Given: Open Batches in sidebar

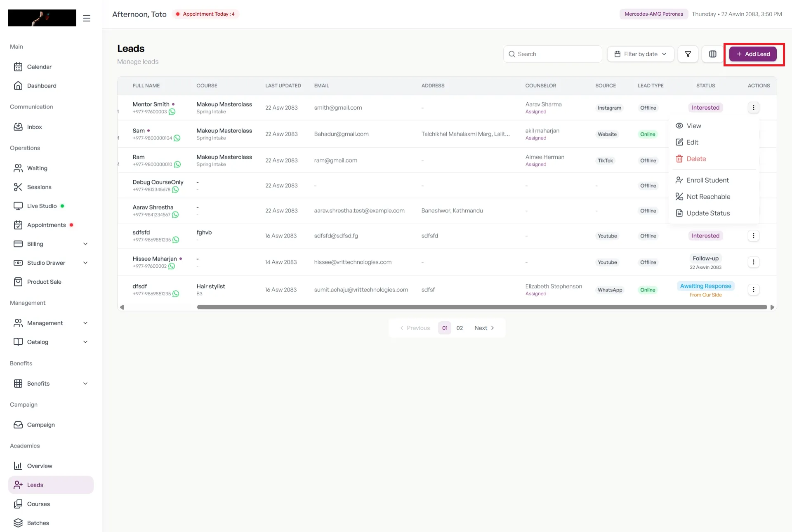Looking at the screenshot, I should tap(51, 523).
